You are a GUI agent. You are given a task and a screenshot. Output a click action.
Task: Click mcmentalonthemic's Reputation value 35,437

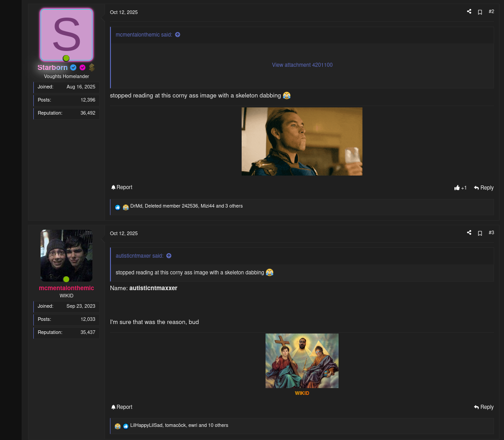point(88,333)
